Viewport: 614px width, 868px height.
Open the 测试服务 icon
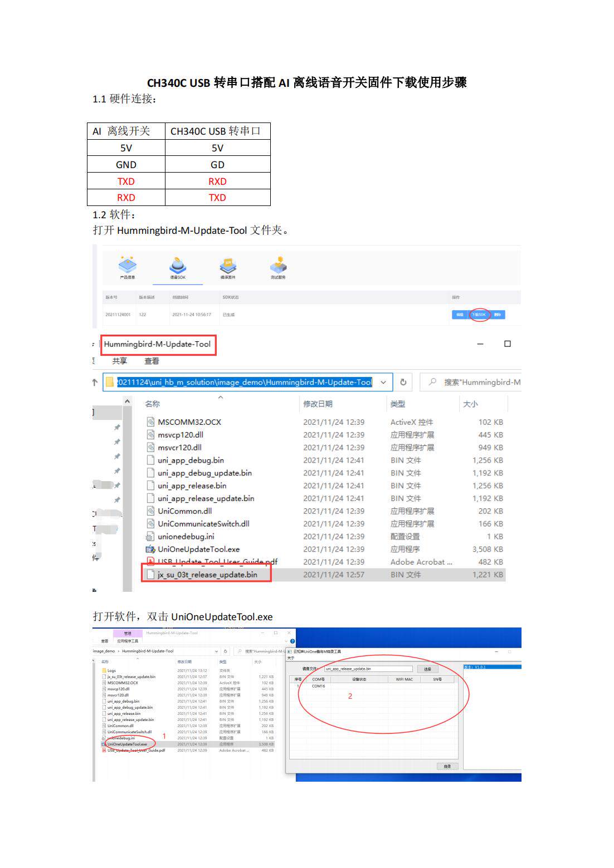[x=278, y=268]
